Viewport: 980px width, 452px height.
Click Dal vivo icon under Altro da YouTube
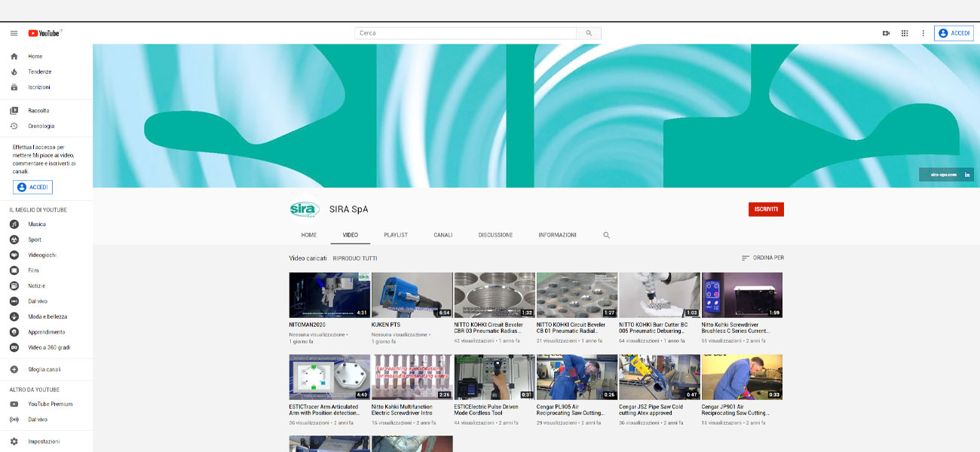(14, 420)
